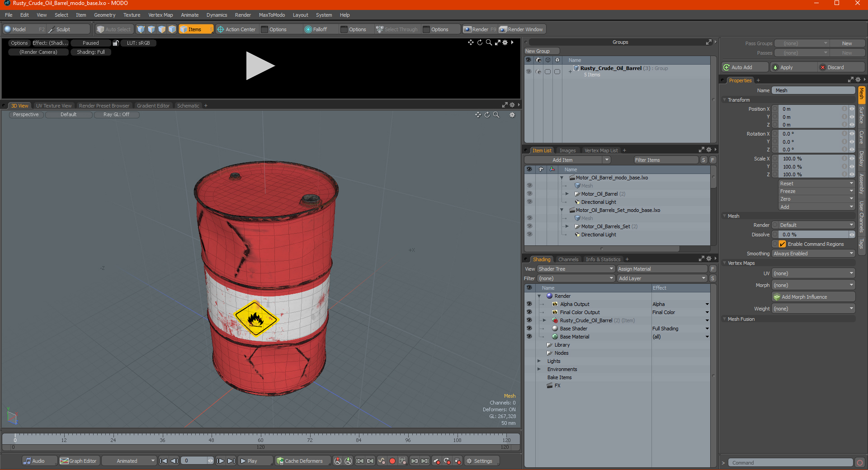Open Animated keying mode dropdown
The image size is (868, 470).
coord(129,461)
